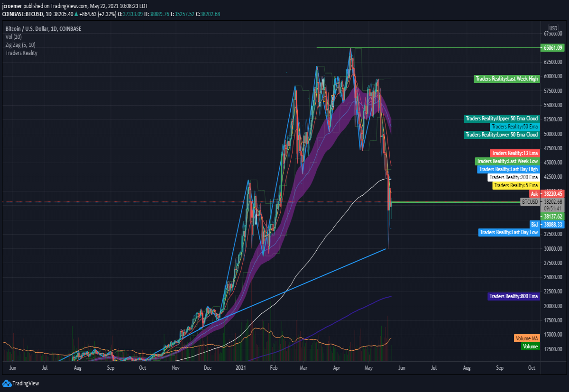Select the Traders Reality indicator legend
The height and width of the screenshot is (392, 569).
point(21,53)
